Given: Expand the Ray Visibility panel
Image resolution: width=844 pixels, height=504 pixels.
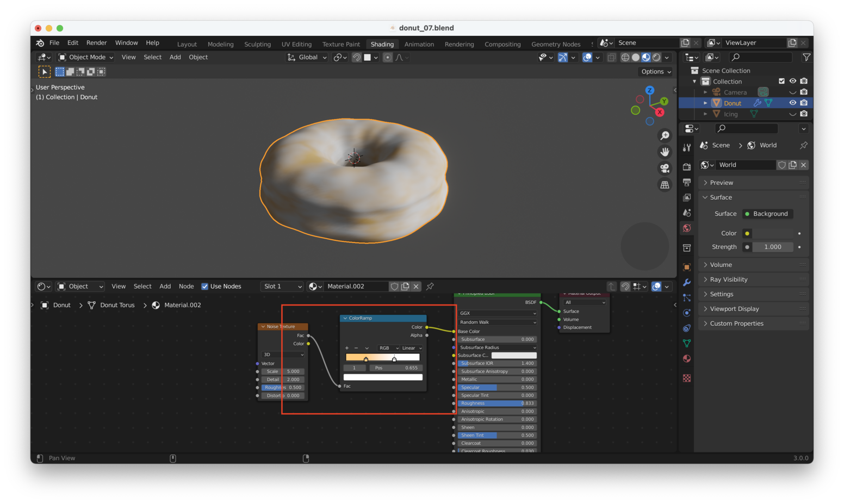Looking at the screenshot, I should [728, 279].
